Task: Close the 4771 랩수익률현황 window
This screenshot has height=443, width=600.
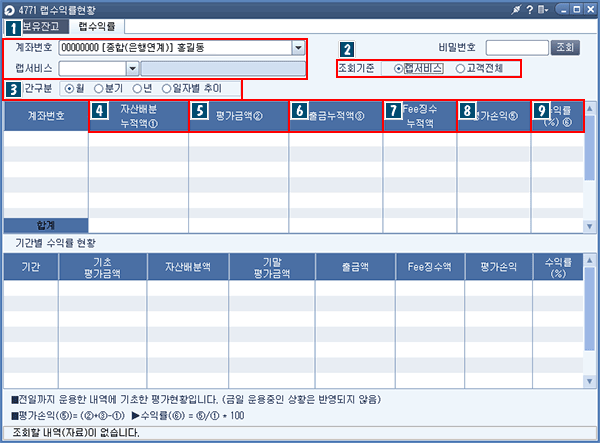Action: pyautogui.click(x=590, y=10)
